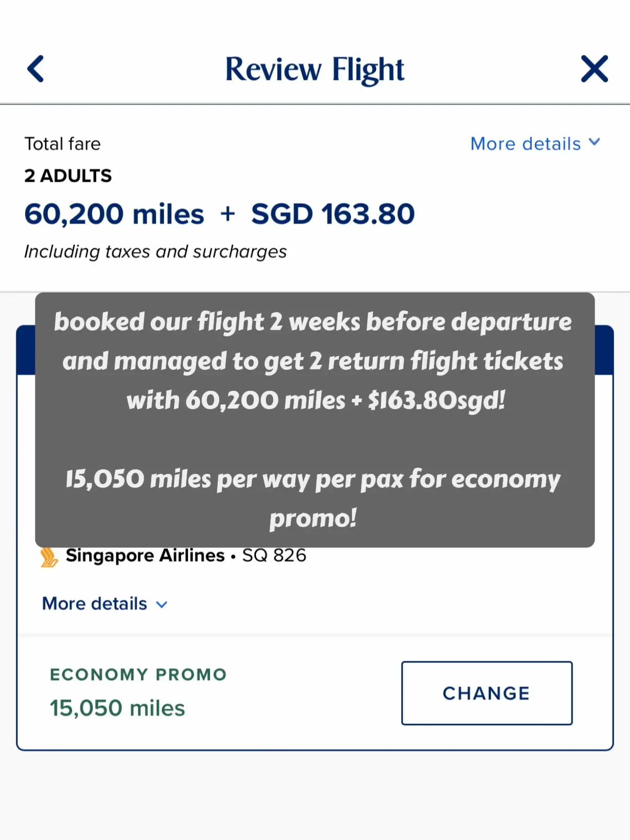This screenshot has width=630, height=840.
Task: Tap the SQ 826 flight number
Action: [x=274, y=555]
